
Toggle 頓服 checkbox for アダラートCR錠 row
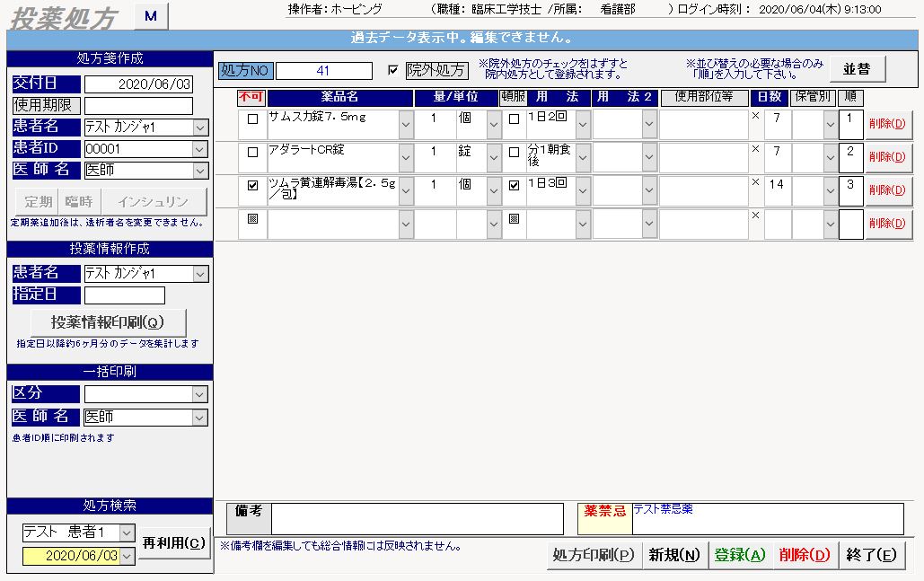pyautogui.click(x=514, y=152)
